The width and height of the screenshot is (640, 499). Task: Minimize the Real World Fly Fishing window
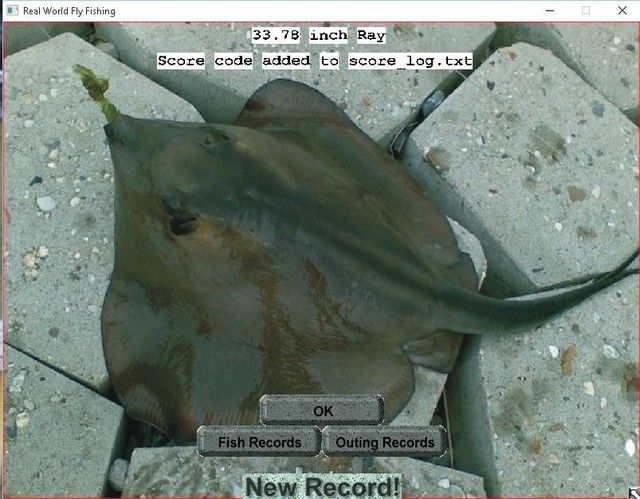550,11
